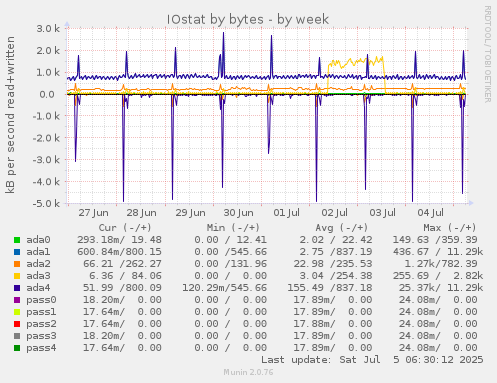Click ada1 average value '2.75 /837.19'
This screenshot has width=497, height=383.
[x=336, y=252]
